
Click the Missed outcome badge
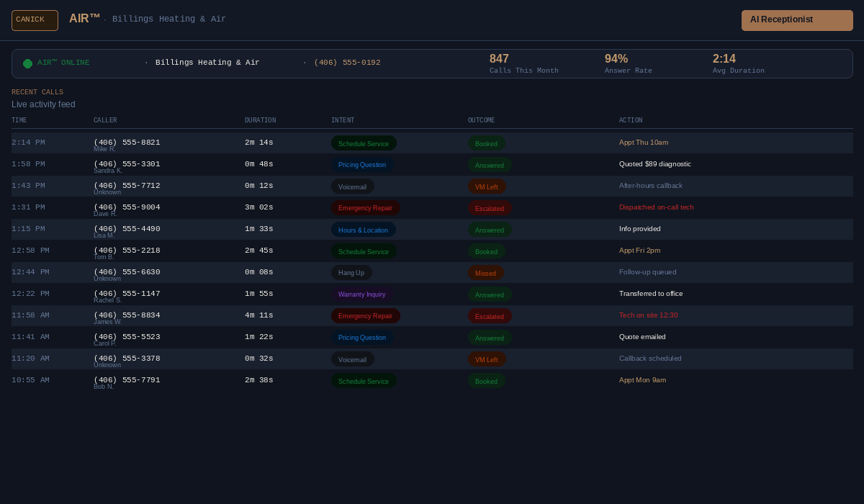tap(486, 273)
